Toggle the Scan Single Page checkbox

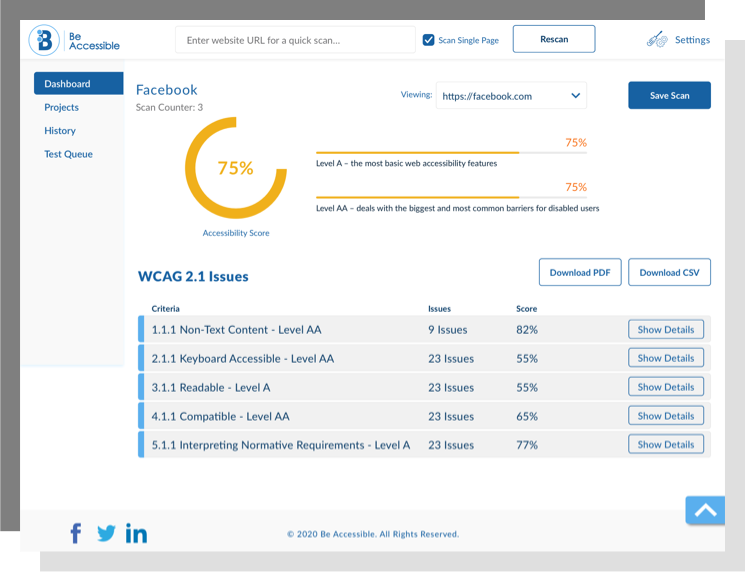(429, 40)
